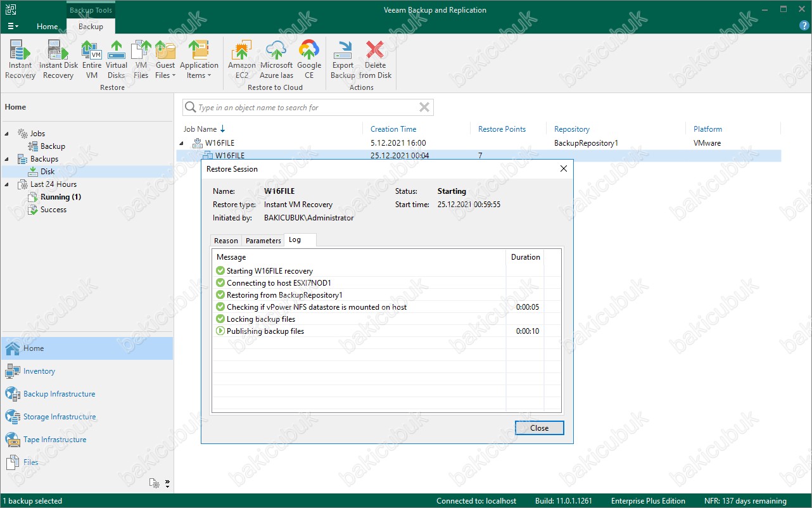812x508 pixels.
Task: Open Reason tab in Restore Session
Action: click(x=226, y=241)
